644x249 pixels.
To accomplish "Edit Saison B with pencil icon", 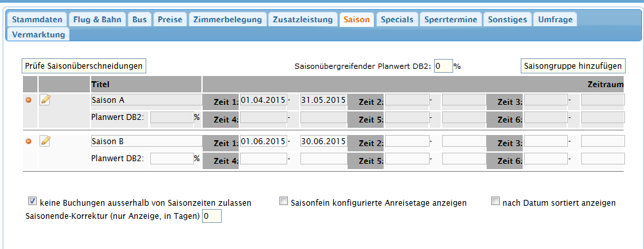I will click(x=45, y=141).
